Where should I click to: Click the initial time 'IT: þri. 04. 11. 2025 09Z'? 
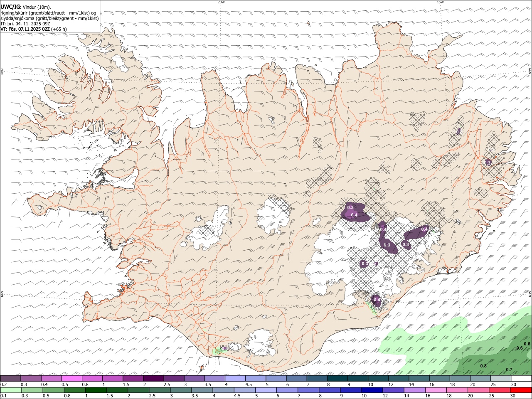click(x=25, y=24)
